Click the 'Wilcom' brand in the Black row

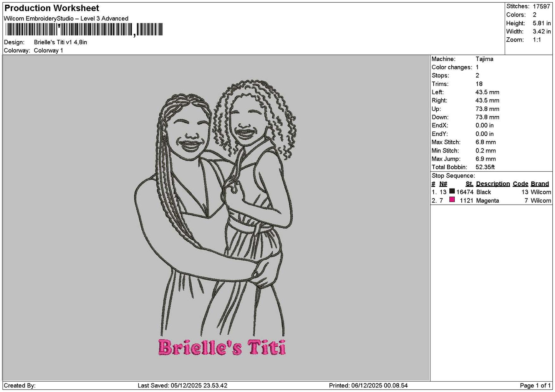(x=541, y=192)
